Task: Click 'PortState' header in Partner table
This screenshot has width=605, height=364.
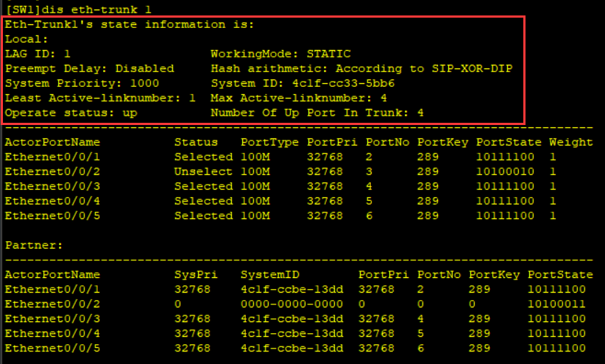Action: tap(560, 274)
